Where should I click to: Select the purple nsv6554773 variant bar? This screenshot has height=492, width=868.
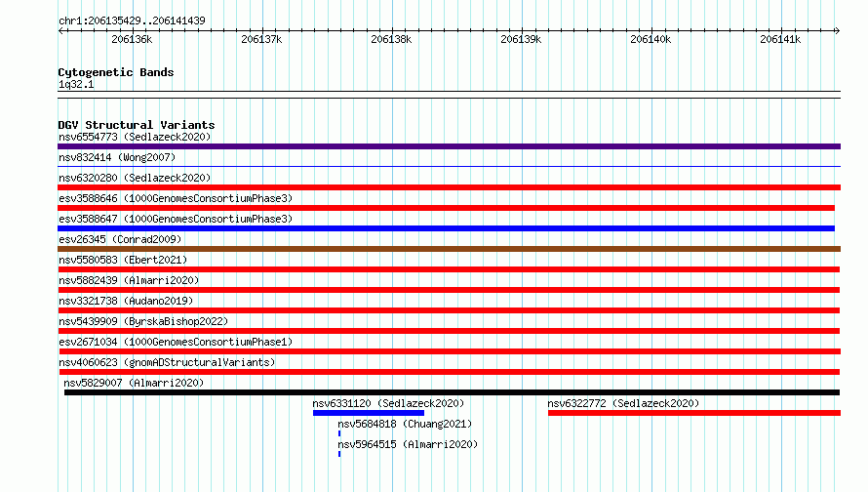point(449,146)
